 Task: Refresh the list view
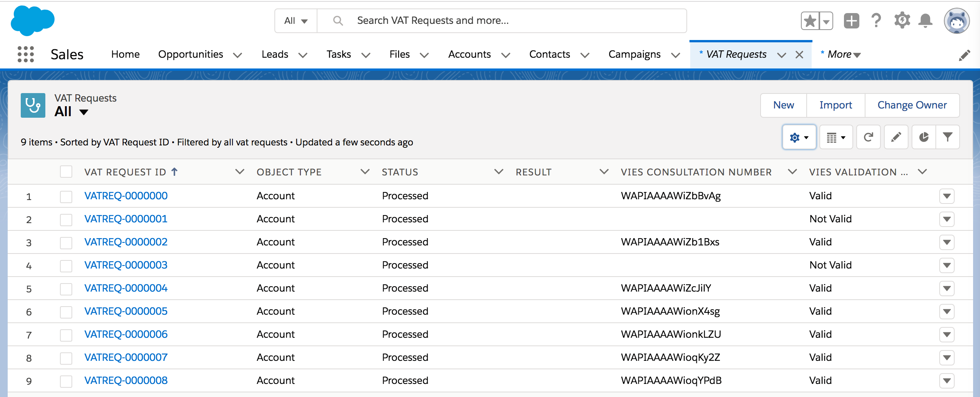pos(868,137)
